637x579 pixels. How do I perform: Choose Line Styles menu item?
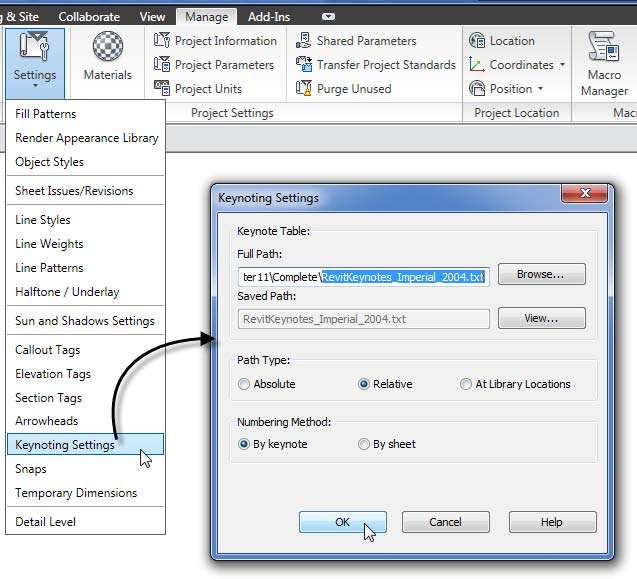(85, 220)
